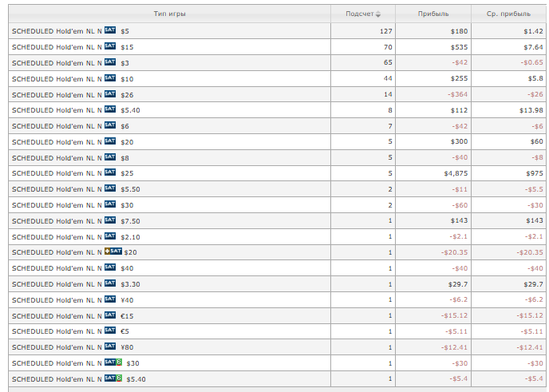549x392 pixels.
Task: Click SAT icon in the $40 row
Action: (110, 267)
